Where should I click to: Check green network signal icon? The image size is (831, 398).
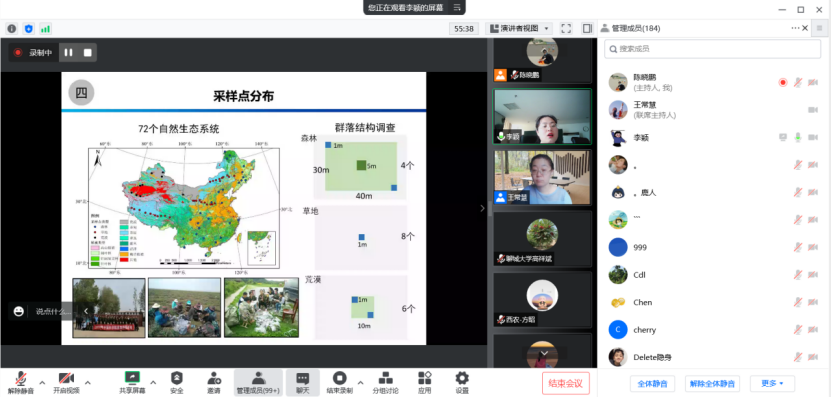click(x=46, y=29)
